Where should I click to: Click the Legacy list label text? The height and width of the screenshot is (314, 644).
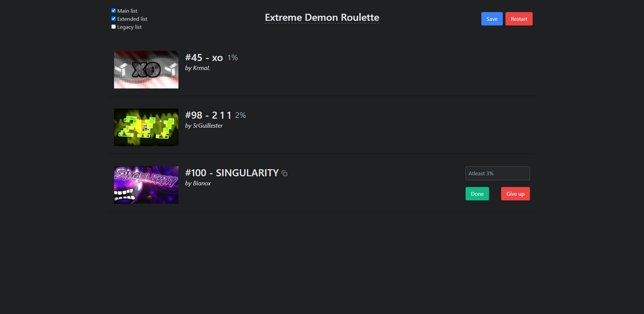pyautogui.click(x=129, y=27)
